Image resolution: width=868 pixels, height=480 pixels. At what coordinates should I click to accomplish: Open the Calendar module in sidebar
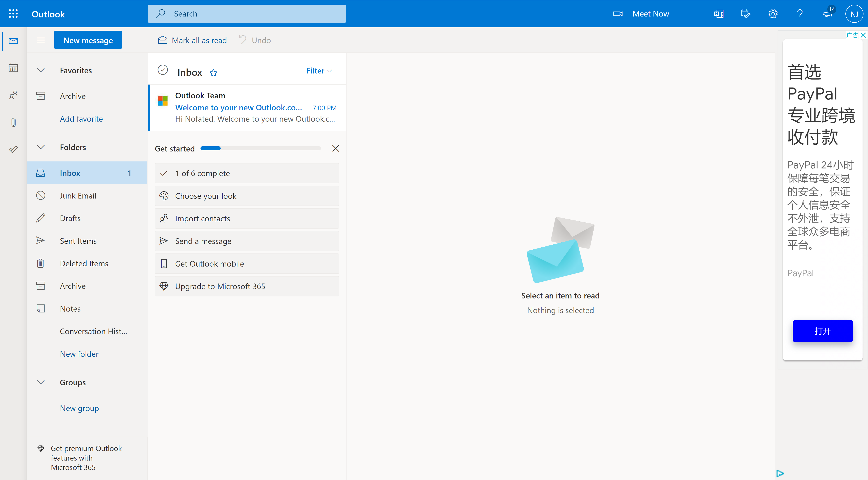[14, 68]
